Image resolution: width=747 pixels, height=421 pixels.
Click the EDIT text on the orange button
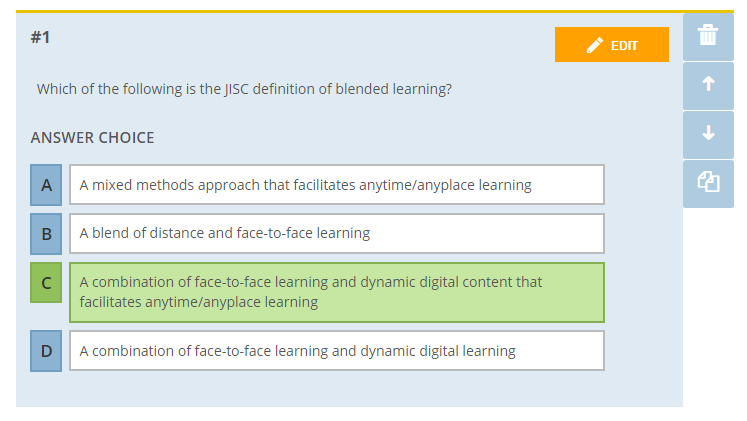coord(624,46)
